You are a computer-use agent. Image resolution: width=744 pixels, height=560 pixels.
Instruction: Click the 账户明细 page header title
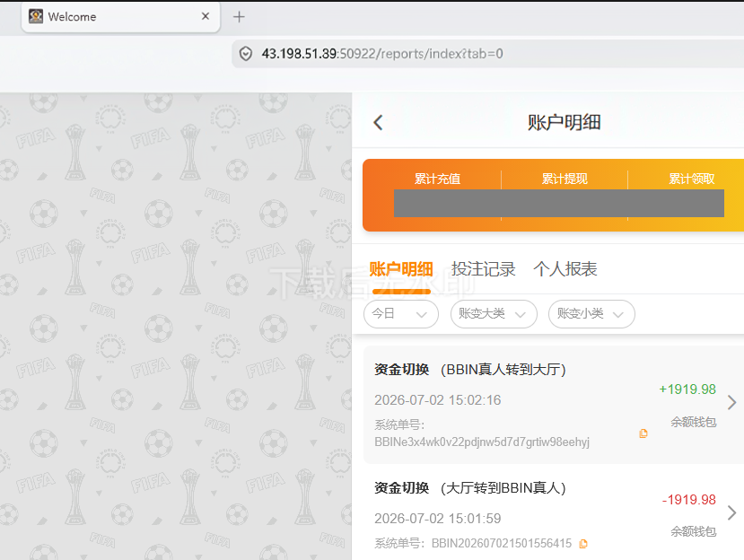click(565, 122)
